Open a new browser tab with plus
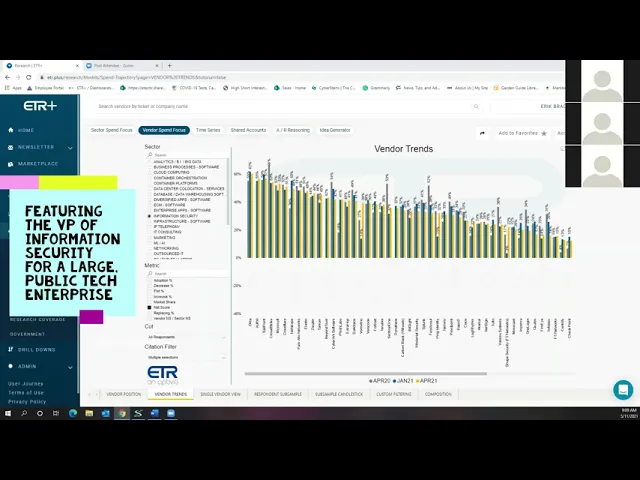 pyautogui.click(x=169, y=65)
